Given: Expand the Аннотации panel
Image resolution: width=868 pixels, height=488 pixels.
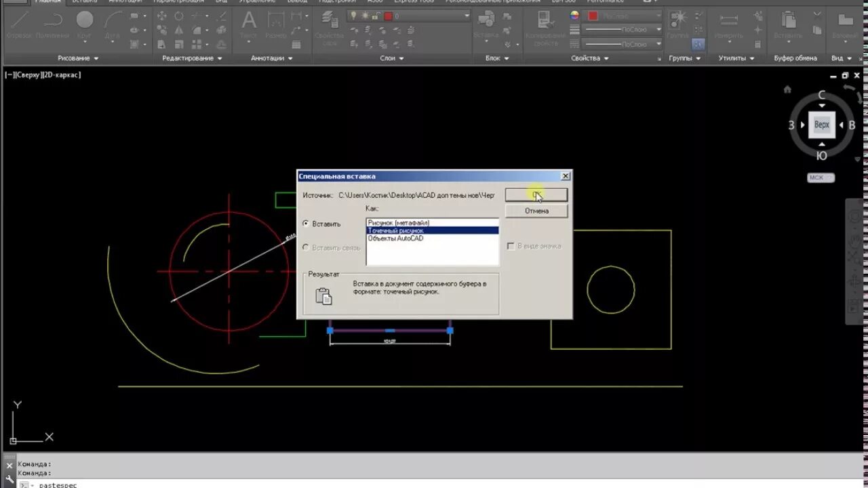Looking at the screenshot, I should (x=271, y=58).
